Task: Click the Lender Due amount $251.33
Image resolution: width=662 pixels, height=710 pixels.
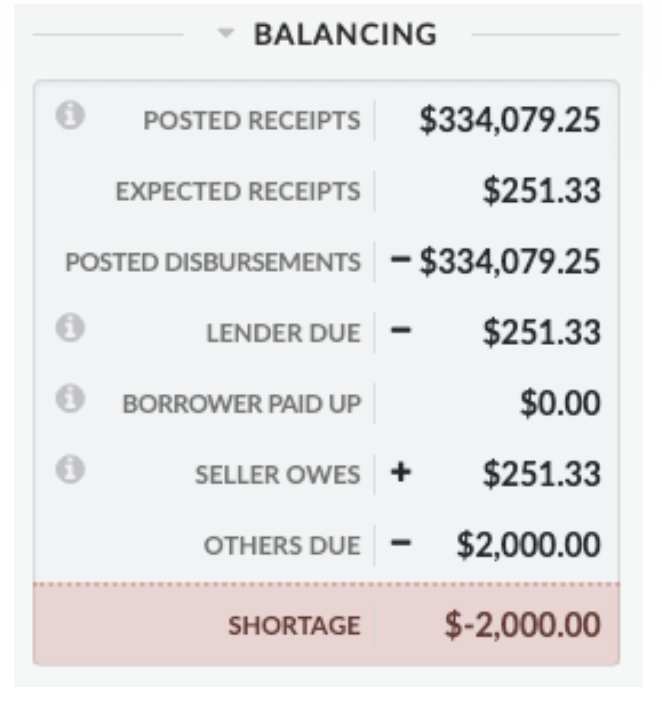Action: [x=541, y=334]
